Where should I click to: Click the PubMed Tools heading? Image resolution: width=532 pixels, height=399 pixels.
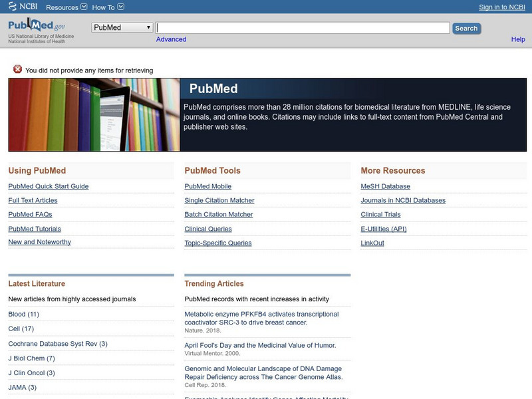click(212, 171)
